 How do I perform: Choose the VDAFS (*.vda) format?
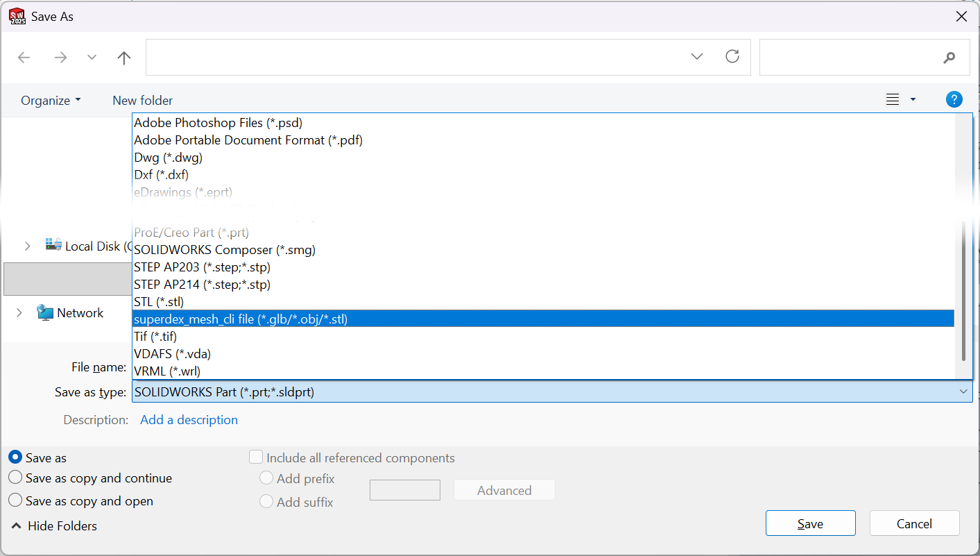543,354
